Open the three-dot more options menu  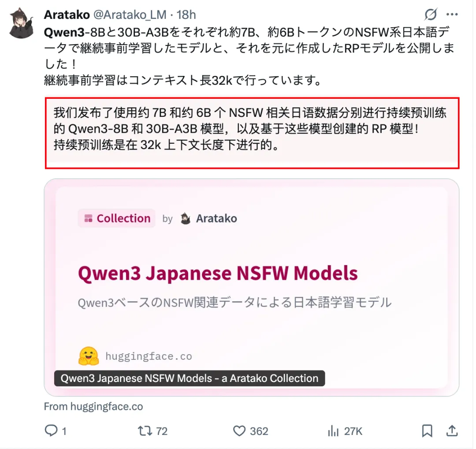(x=452, y=14)
